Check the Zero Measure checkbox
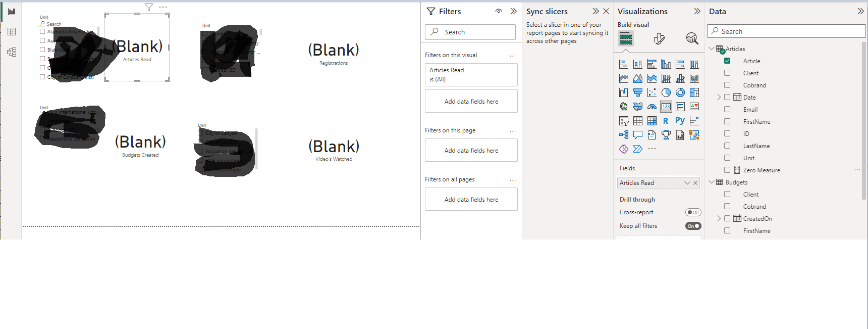The image size is (868, 329). click(727, 170)
